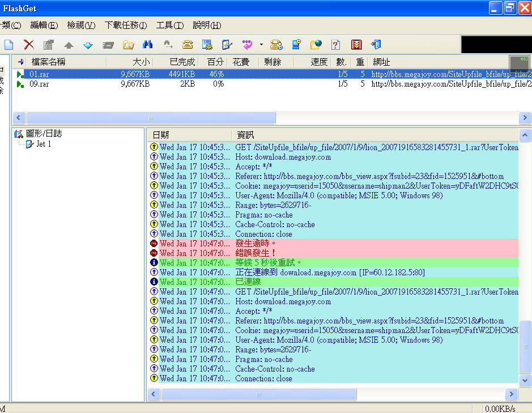Move selected job up with gray arrow
The image size is (532, 413).
[69, 45]
